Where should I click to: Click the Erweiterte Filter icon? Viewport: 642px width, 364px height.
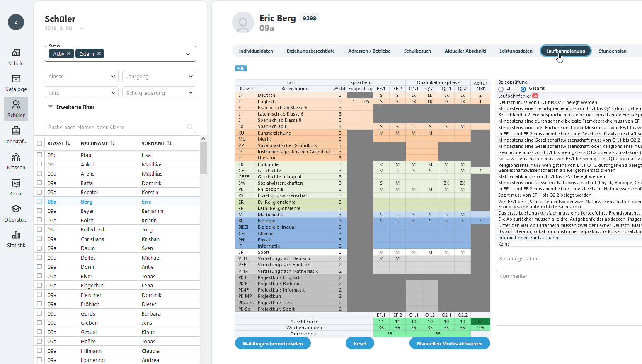pos(51,107)
